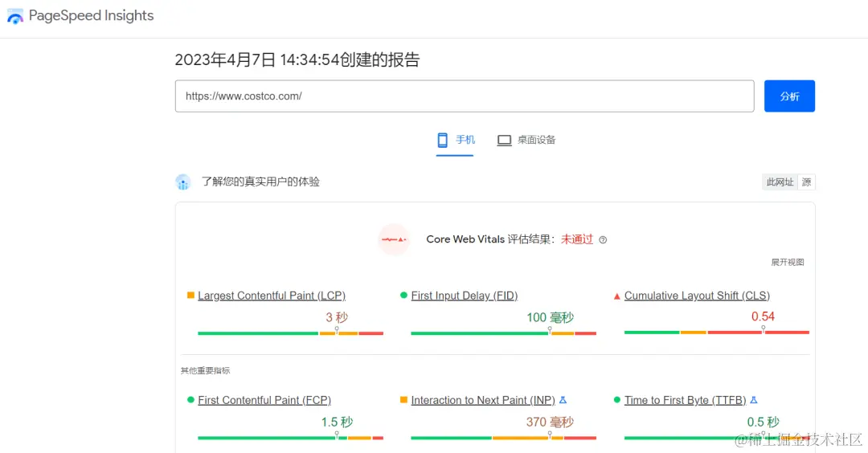
Task: Open the PageSpeed Insights title link
Action: (92, 15)
